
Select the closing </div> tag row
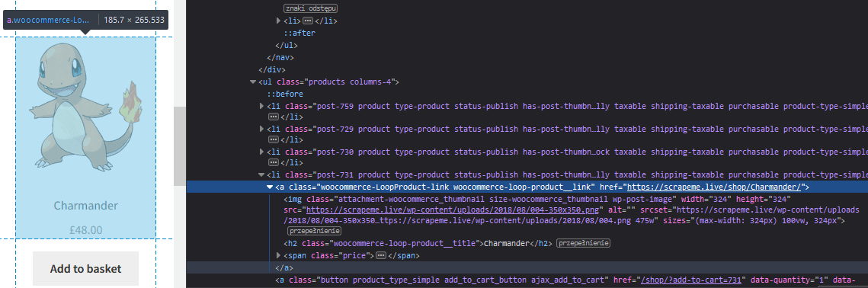point(272,69)
